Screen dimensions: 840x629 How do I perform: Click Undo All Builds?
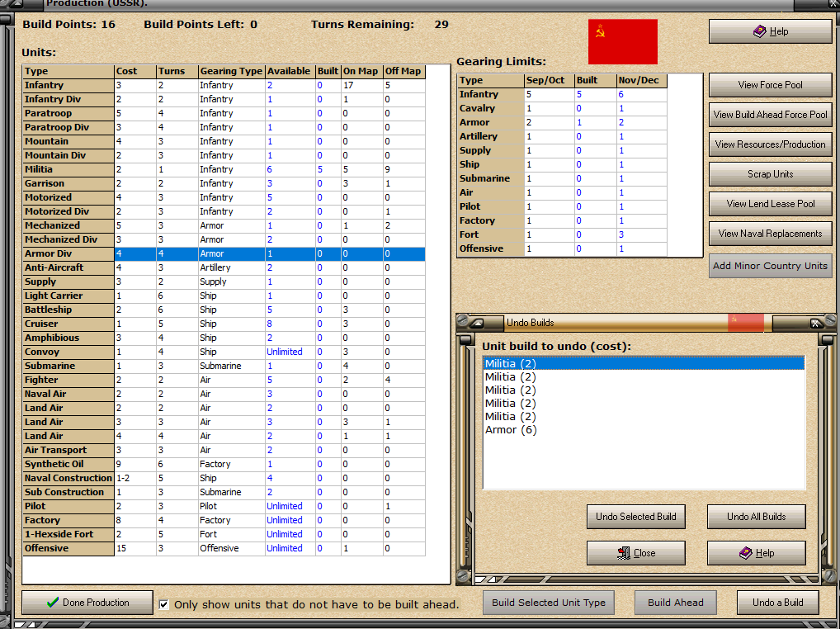(x=757, y=517)
